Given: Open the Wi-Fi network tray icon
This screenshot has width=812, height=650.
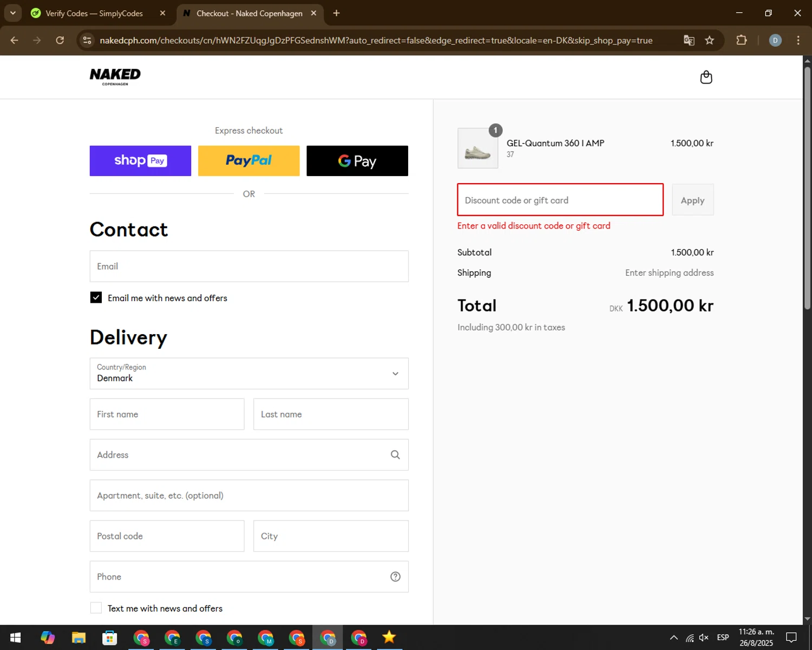Looking at the screenshot, I should click(x=690, y=638).
